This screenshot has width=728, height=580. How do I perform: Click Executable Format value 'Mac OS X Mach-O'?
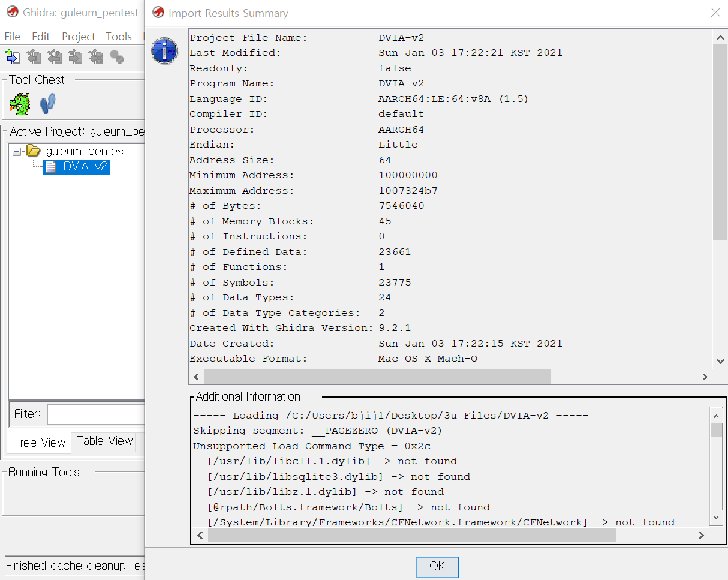coord(428,359)
